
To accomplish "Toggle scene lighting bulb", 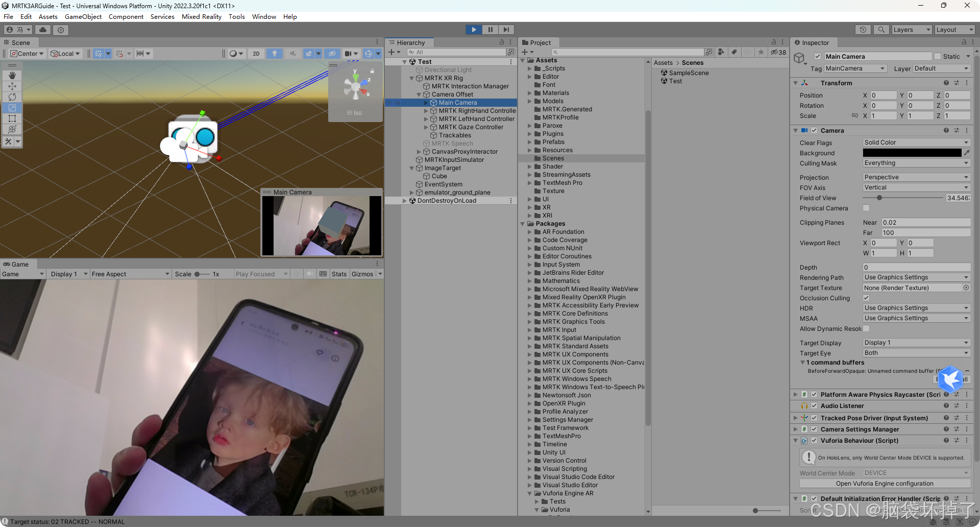I will pyautogui.click(x=275, y=54).
